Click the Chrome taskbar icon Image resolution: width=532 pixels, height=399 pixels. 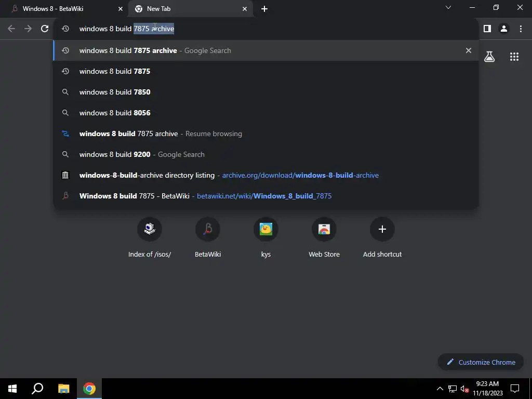[89, 389]
